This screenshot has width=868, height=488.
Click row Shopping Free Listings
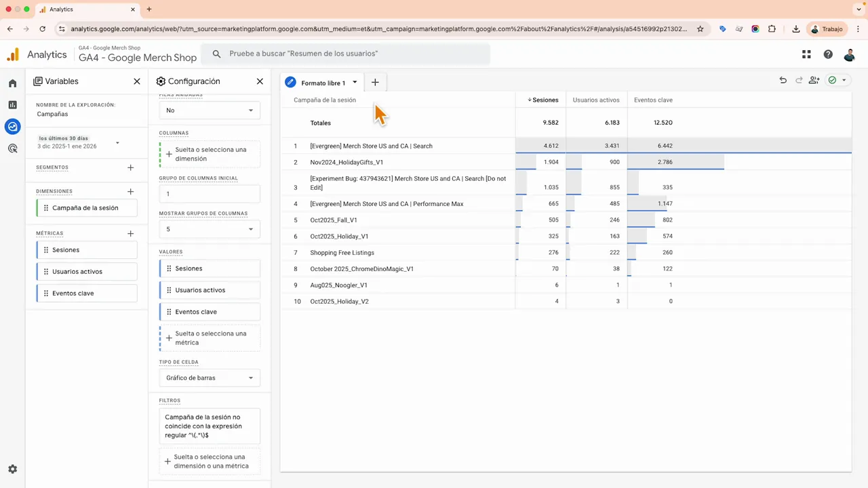pos(566,253)
